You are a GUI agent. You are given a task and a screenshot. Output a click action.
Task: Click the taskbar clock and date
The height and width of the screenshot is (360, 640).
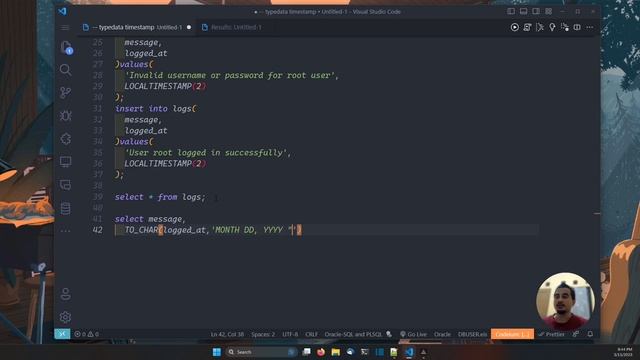coord(624,352)
